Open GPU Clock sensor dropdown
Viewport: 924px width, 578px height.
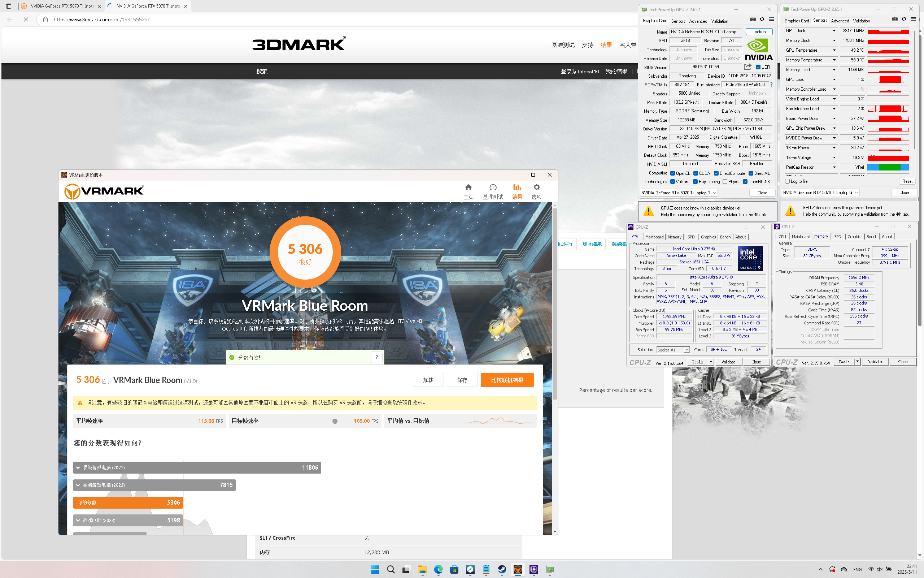pyautogui.click(x=834, y=31)
